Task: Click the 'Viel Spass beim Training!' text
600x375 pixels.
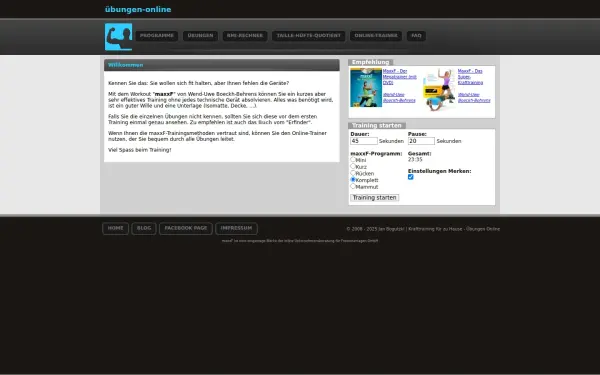Action: pyautogui.click(x=140, y=150)
